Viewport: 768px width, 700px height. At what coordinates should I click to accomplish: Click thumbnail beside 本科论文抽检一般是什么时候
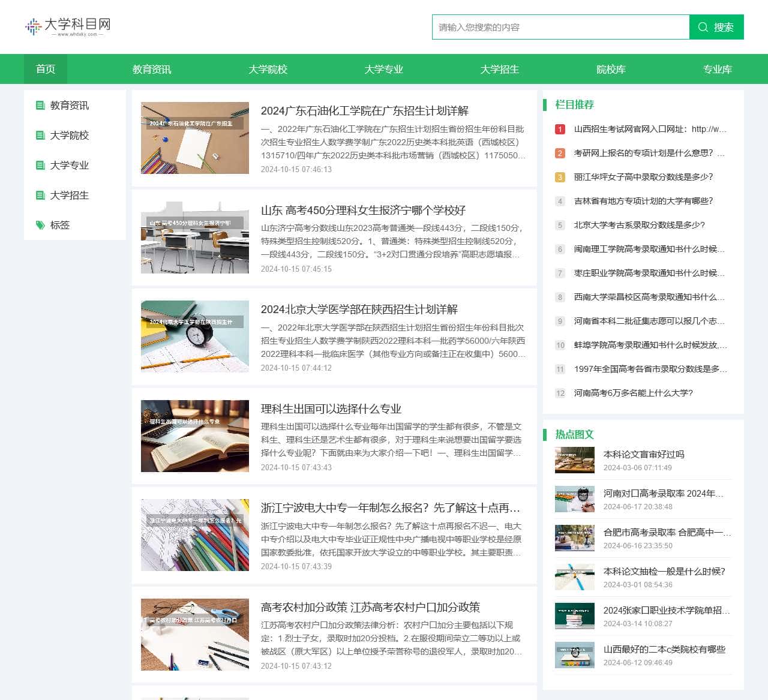(x=575, y=577)
